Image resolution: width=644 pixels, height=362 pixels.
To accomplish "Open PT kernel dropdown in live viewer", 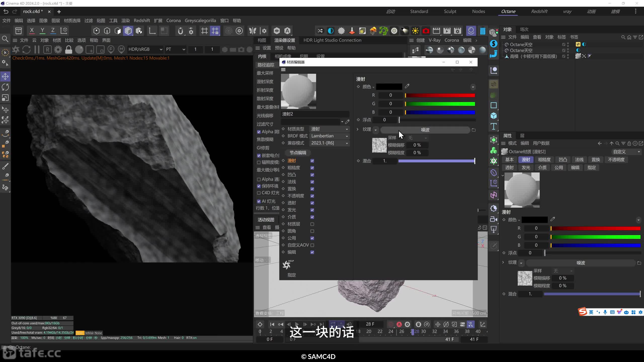I will tap(175, 49).
